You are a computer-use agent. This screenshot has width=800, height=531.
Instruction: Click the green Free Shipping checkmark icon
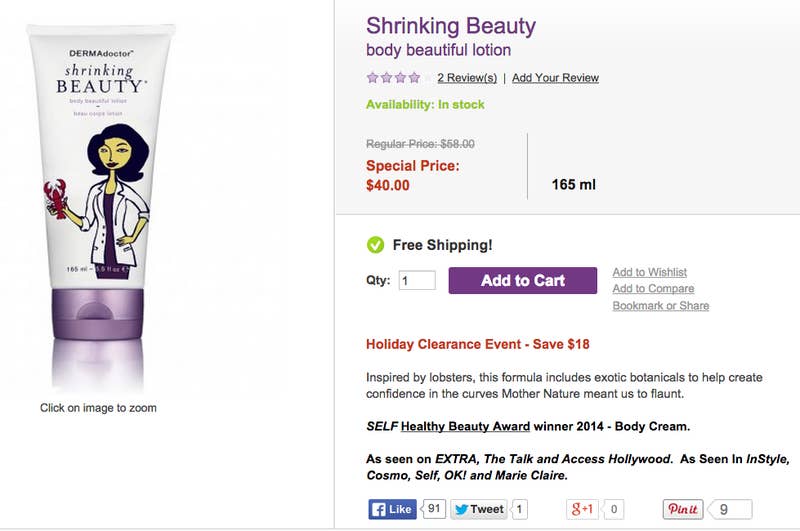tap(376, 245)
